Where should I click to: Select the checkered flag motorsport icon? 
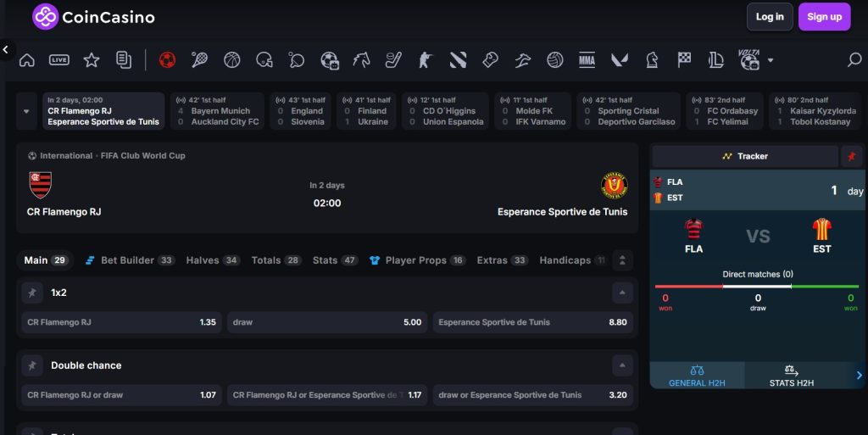pyautogui.click(x=684, y=59)
